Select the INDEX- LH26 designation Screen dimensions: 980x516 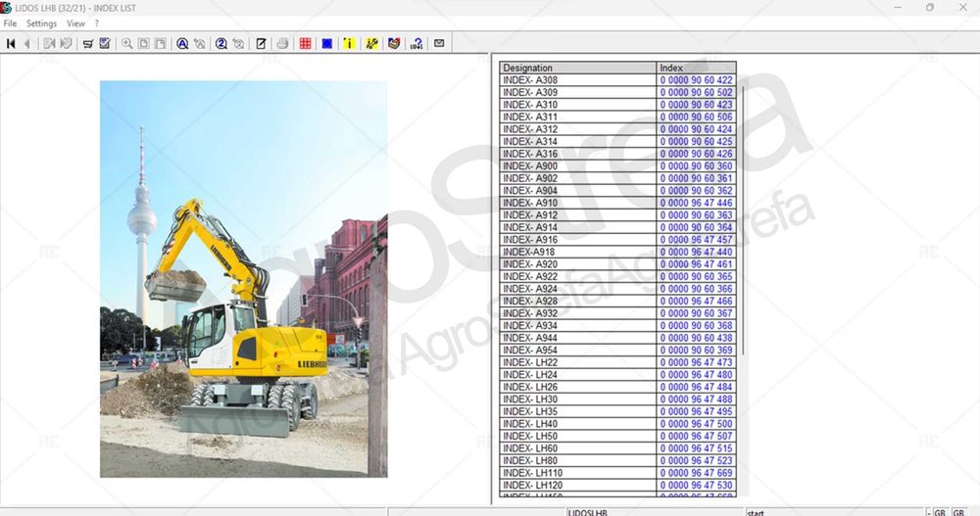click(x=530, y=388)
